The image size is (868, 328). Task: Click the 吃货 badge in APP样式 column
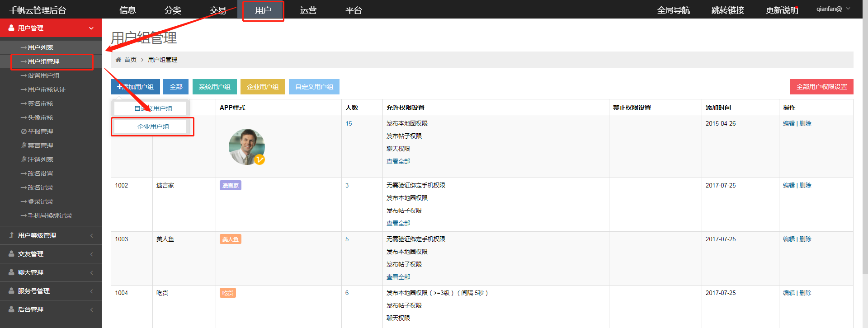(228, 293)
